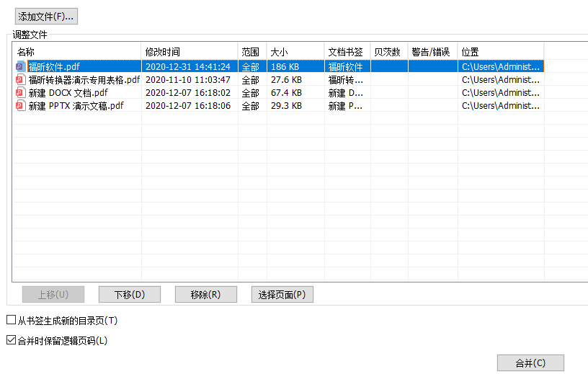Uncheck 合并时保留逻辑页码 checkbox
This screenshot has width=588, height=374.
[x=12, y=340]
